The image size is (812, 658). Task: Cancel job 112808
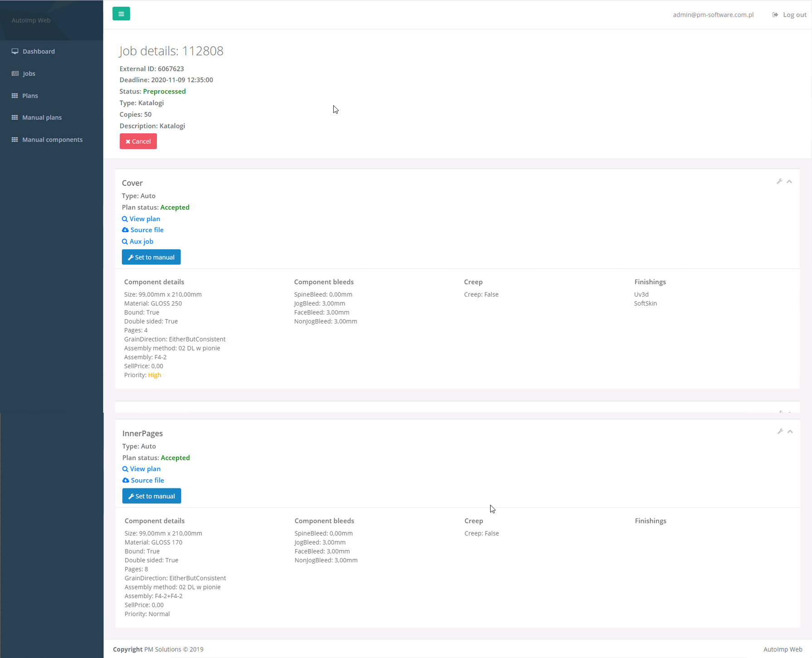(138, 141)
